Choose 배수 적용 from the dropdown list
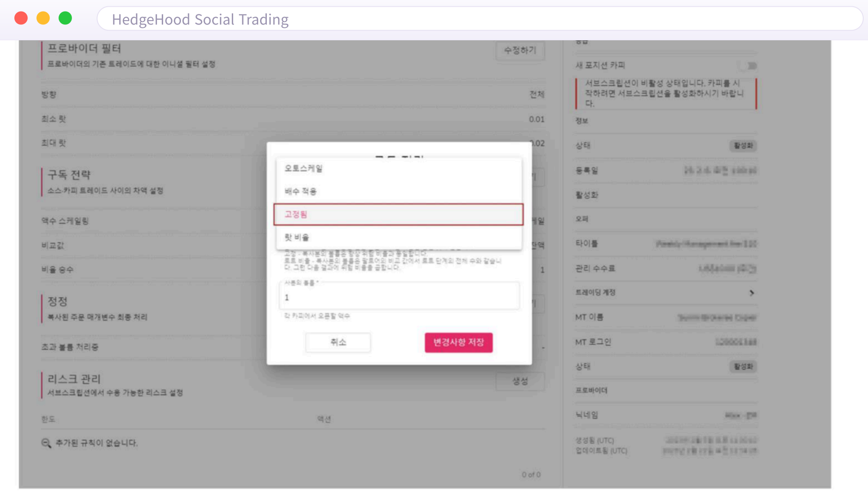The height and width of the screenshot is (503, 868). pyautogui.click(x=398, y=191)
